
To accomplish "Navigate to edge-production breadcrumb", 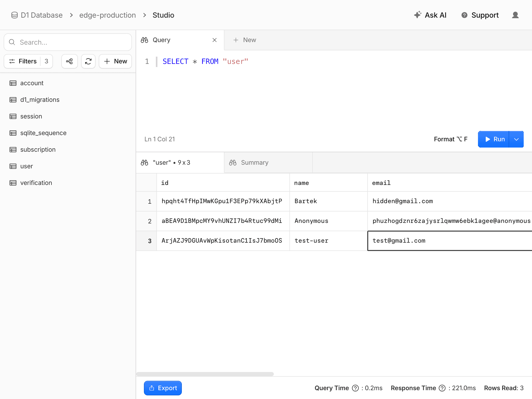I will coord(108,15).
